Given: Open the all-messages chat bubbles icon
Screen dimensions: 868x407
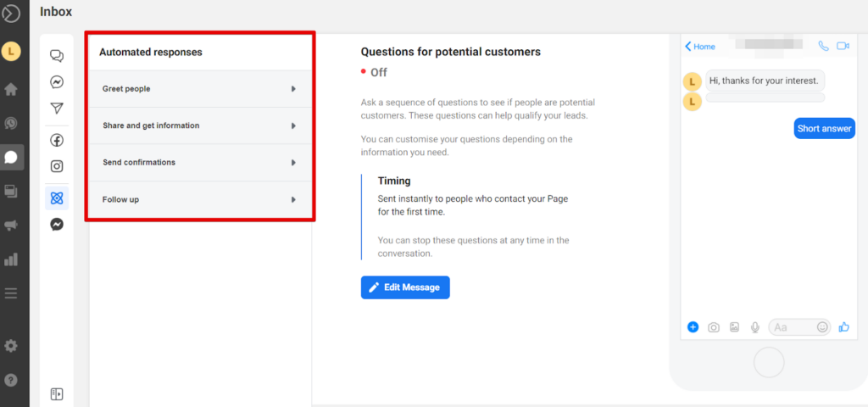Looking at the screenshot, I should pos(57,57).
